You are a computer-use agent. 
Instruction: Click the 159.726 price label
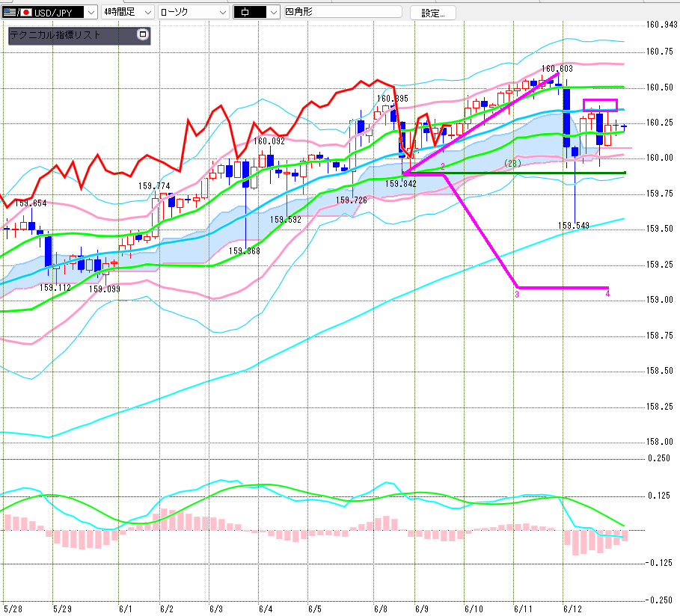352,200
